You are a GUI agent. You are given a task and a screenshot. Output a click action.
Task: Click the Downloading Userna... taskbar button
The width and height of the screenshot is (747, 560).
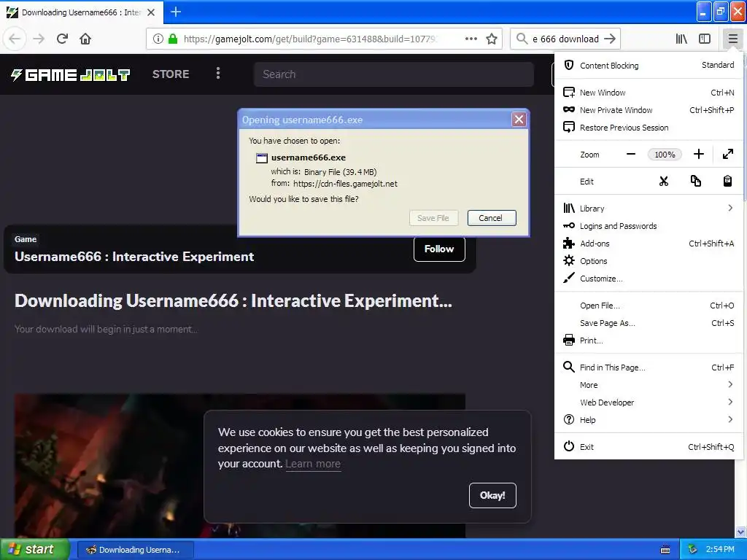pos(135,550)
